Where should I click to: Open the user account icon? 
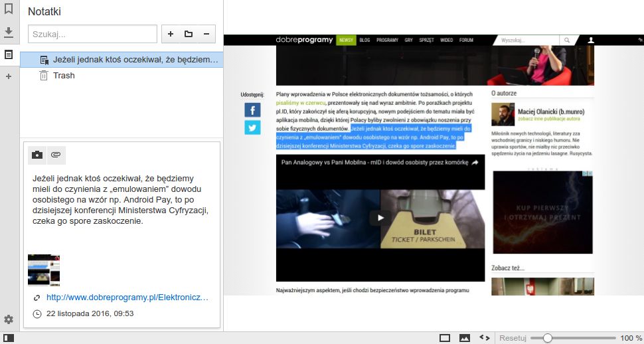[591, 41]
